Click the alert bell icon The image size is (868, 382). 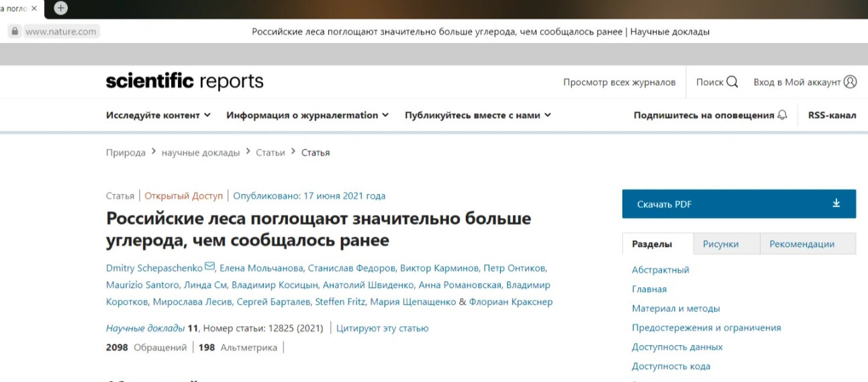coord(782,115)
